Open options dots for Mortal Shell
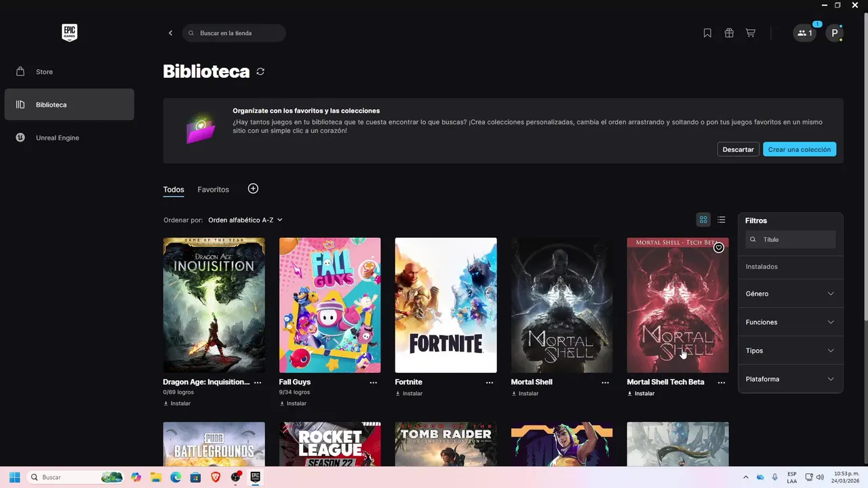This screenshot has height=488, width=868. tap(606, 382)
